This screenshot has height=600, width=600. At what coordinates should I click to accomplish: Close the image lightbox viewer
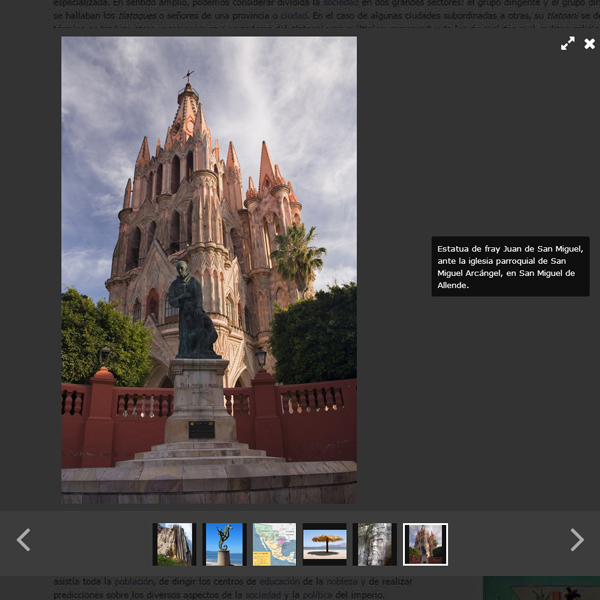point(589,44)
